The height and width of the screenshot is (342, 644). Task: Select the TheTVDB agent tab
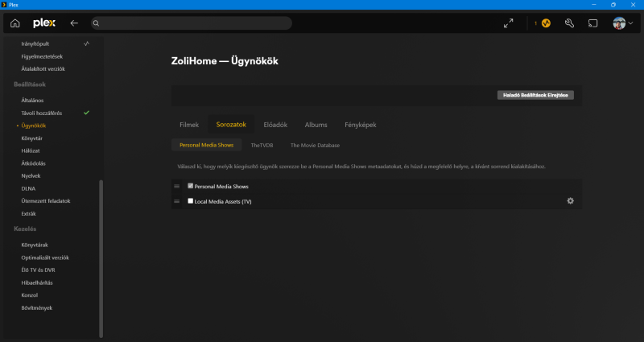pyautogui.click(x=262, y=146)
